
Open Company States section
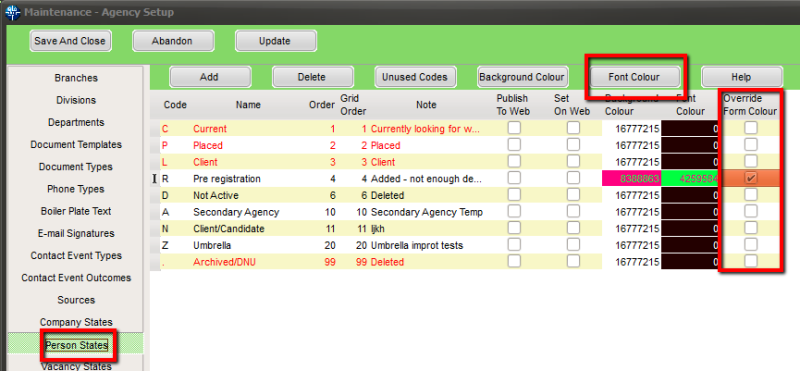tap(76, 322)
